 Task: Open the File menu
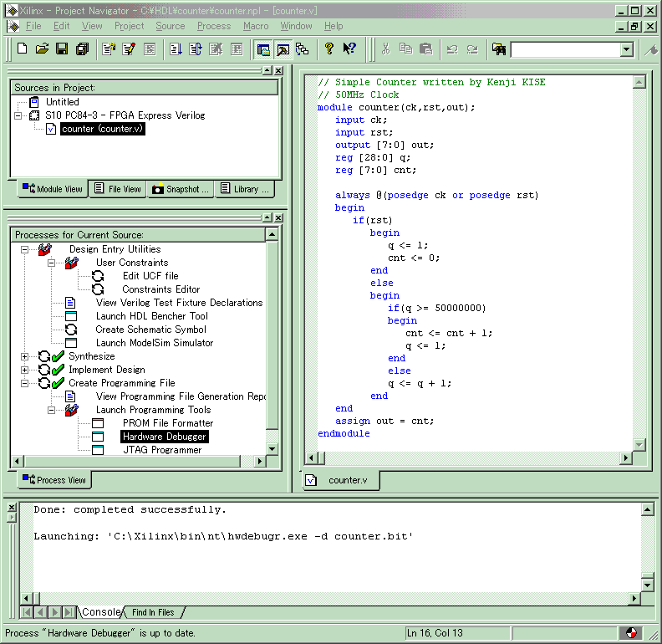pos(33,26)
